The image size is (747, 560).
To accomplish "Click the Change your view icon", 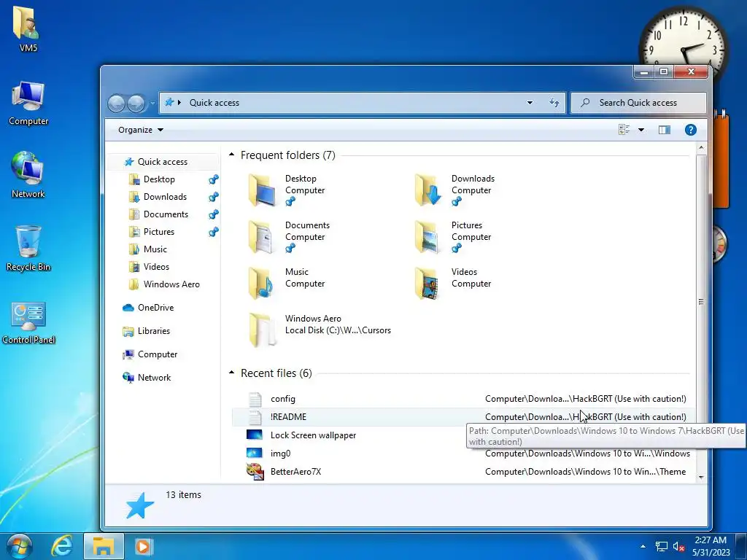I will [624, 130].
